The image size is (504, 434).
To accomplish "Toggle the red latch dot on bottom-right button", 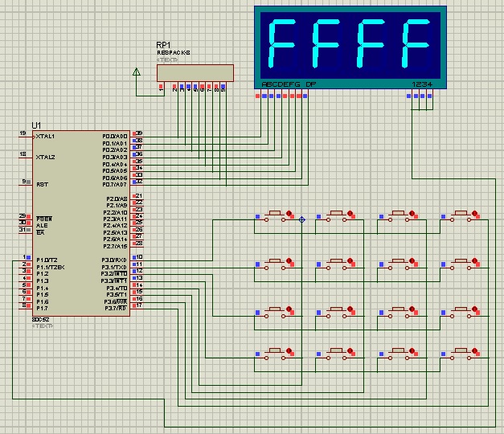I will coord(474,350).
